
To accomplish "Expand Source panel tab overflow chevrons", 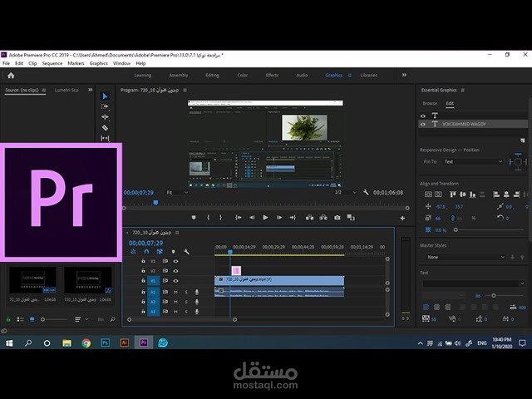I will tap(91, 90).
